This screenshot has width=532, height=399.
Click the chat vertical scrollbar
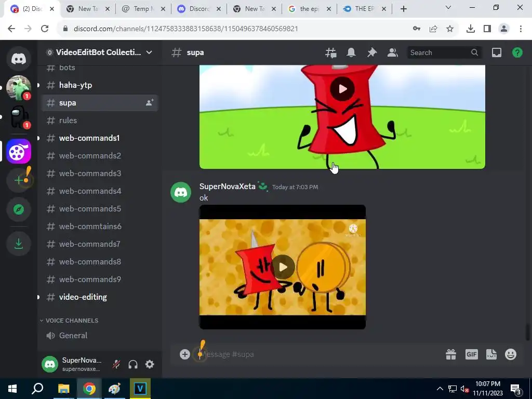(528, 332)
